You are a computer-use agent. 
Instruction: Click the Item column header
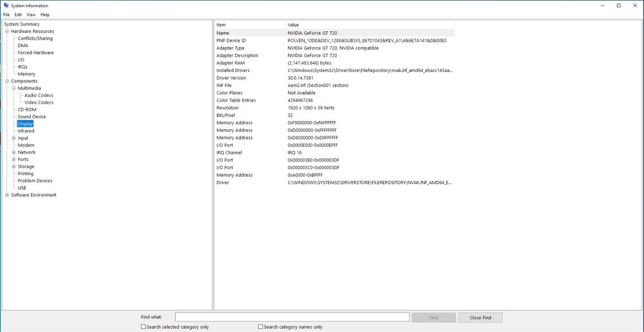coord(250,25)
